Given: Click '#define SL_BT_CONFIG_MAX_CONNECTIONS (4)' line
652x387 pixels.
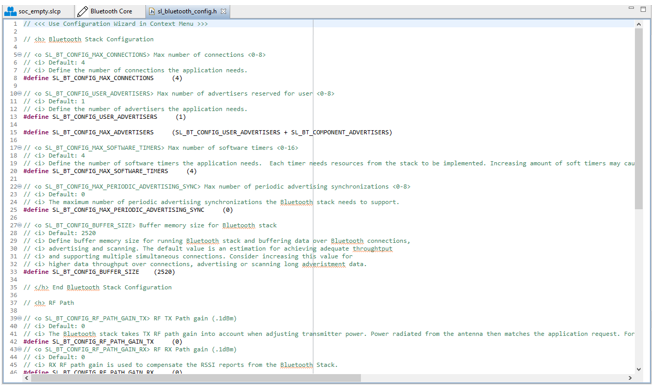Looking at the screenshot, I should coord(103,78).
